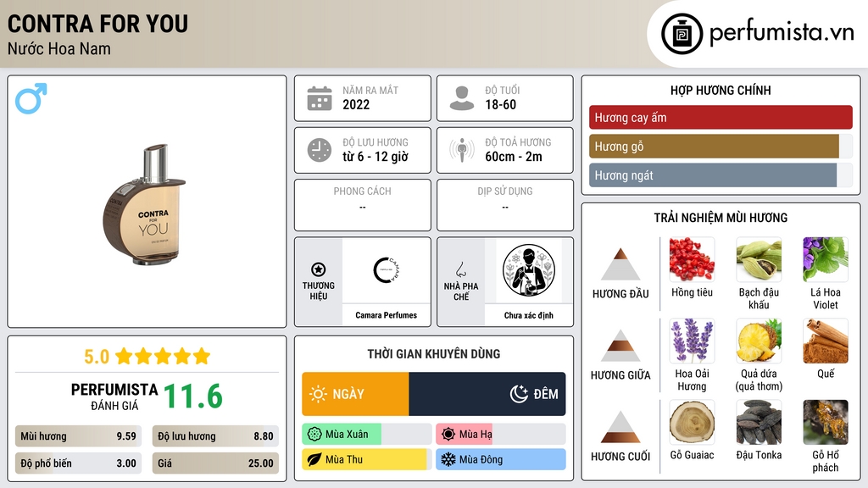Click the nose icon above Nhà pha chế
The height and width of the screenshot is (488, 868).
click(x=460, y=269)
